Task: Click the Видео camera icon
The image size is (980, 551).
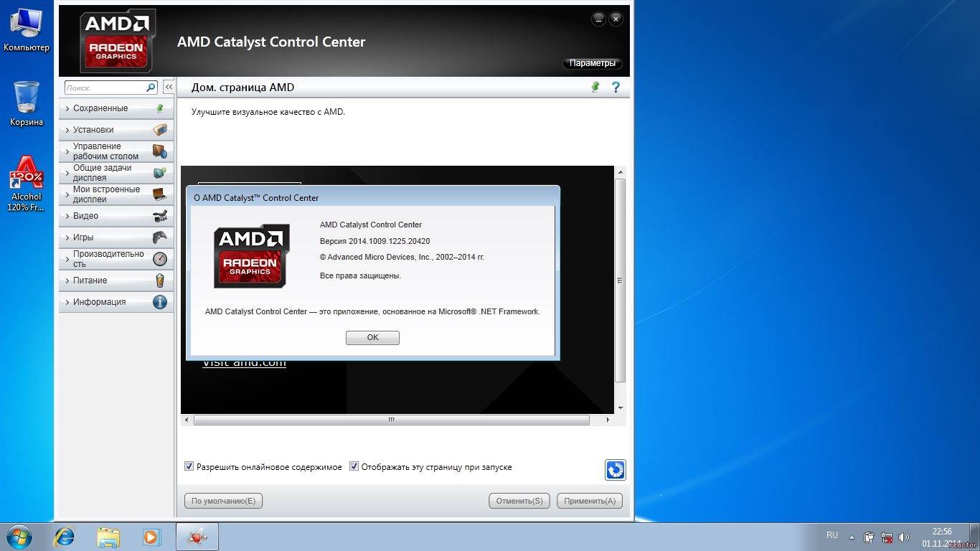Action: (159, 216)
